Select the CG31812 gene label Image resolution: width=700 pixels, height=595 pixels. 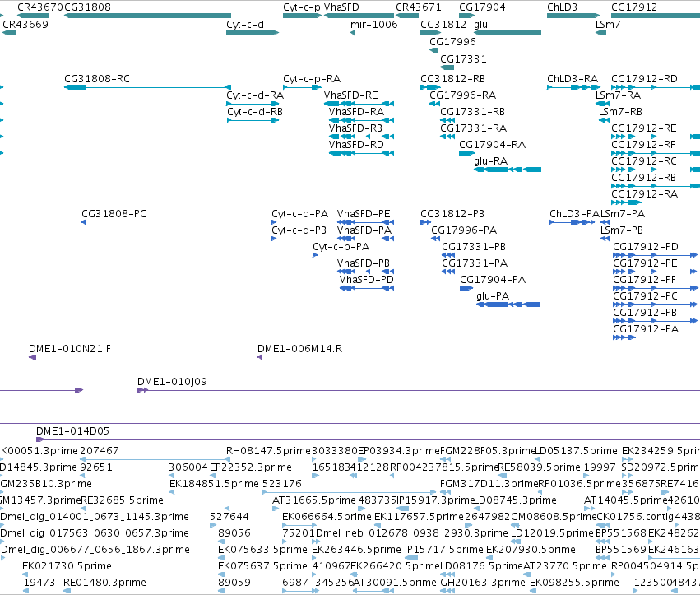coord(443,24)
